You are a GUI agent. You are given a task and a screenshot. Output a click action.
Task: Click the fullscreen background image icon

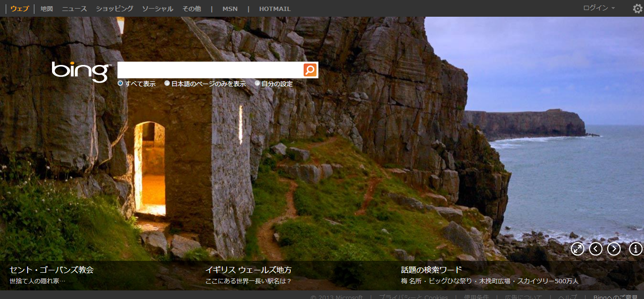[578, 249]
